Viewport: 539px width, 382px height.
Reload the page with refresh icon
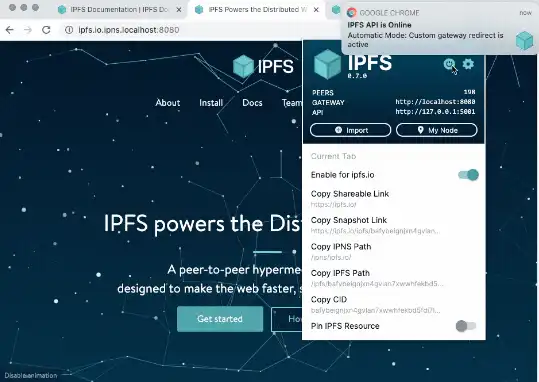coord(46,30)
